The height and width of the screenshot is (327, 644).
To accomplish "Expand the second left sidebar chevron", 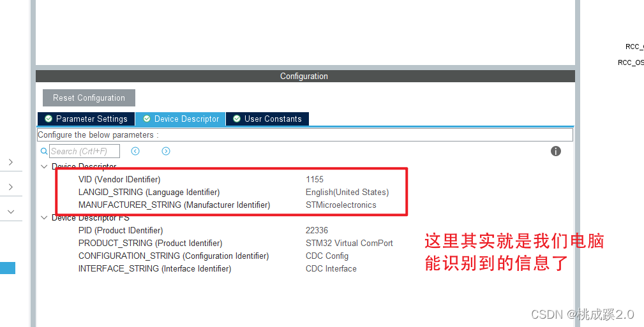I will (x=11, y=187).
